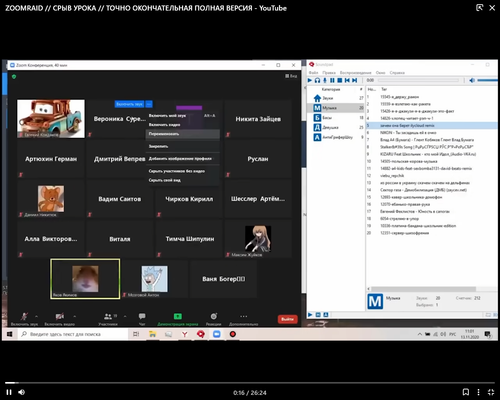Click the Zoom icon in the taskbar
This screenshot has width=500, height=400.
point(217,334)
